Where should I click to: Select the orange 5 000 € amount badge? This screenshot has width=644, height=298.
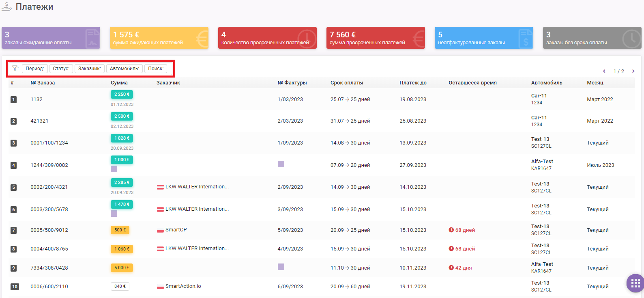pos(122,268)
